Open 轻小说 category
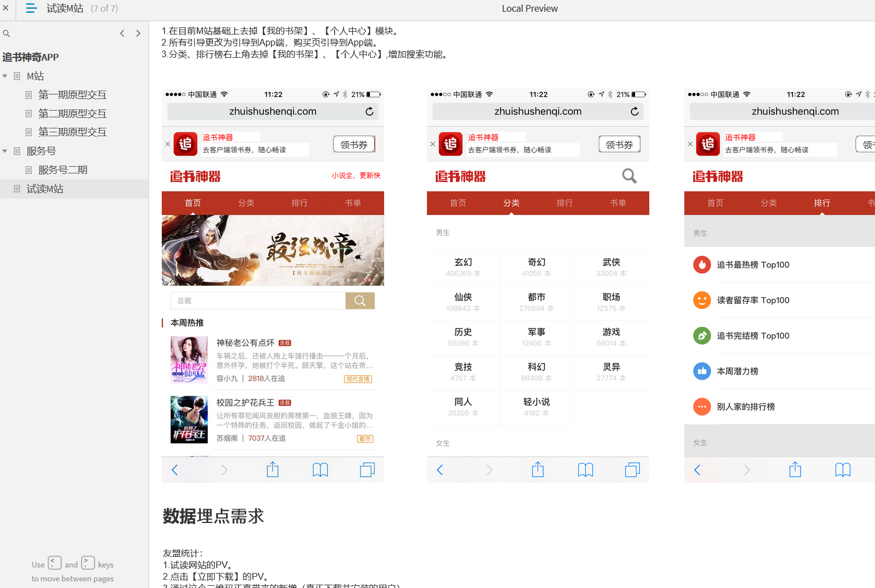875x588 pixels. click(536, 407)
